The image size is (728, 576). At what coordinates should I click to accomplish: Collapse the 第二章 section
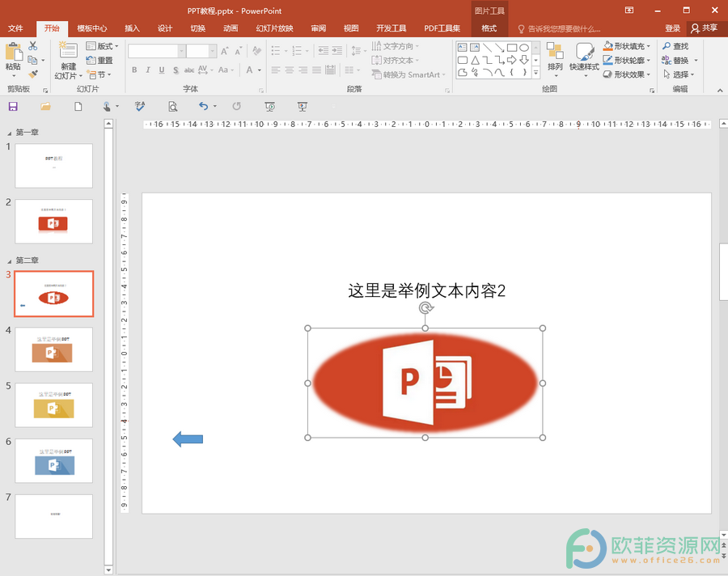tap(9, 261)
